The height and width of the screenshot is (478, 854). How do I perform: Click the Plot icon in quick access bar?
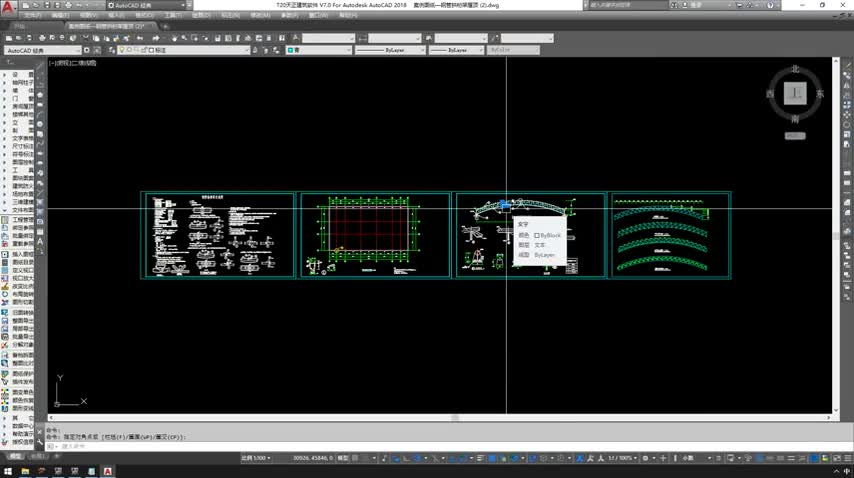[x=69, y=5]
